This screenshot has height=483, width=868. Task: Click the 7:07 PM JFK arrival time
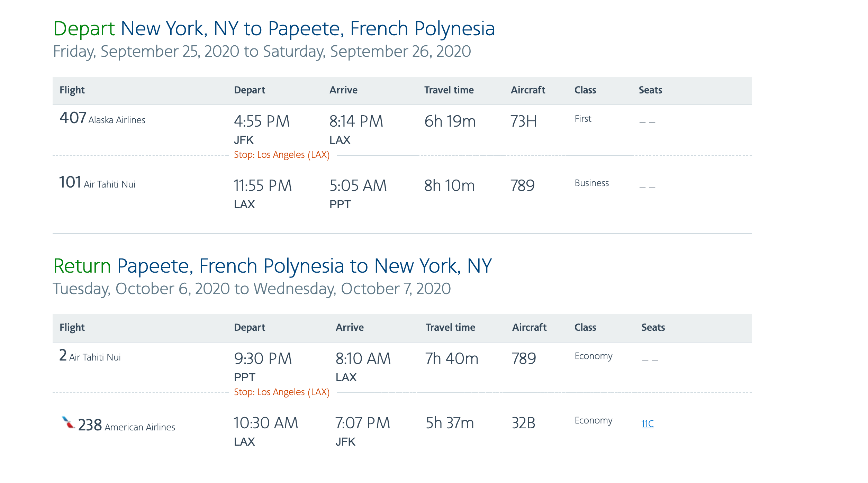point(362,423)
